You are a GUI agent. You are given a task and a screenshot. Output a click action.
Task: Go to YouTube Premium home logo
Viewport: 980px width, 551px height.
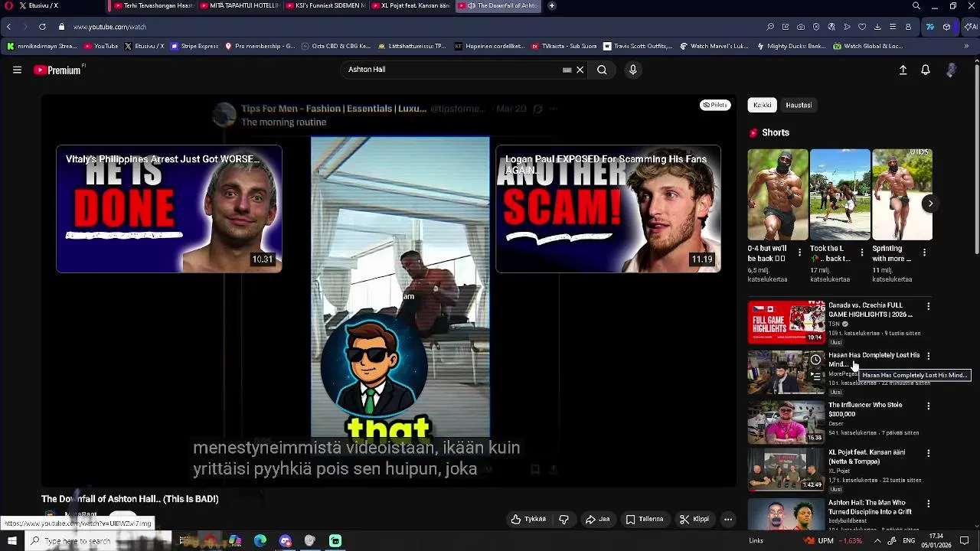tap(57, 70)
